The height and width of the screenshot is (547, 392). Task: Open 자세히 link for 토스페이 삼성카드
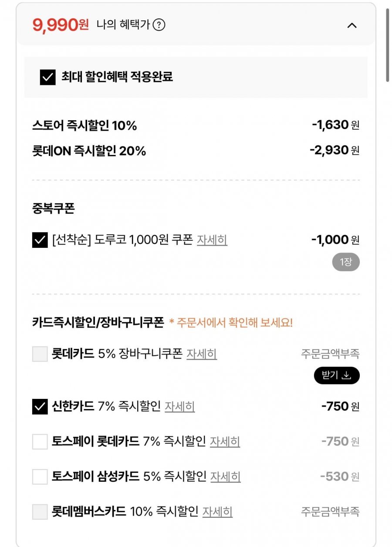click(x=225, y=476)
